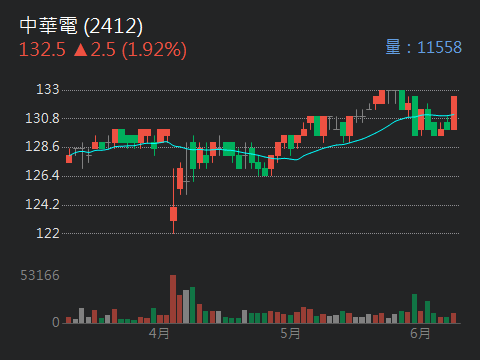Click the volume label 量：11558
This screenshot has height=360, width=480.
tap(423, 47)
